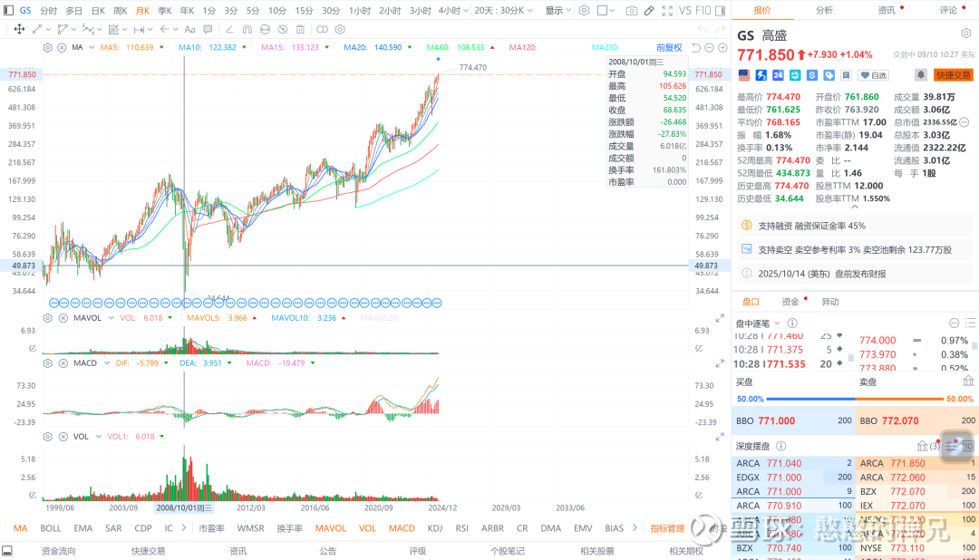Remove the MACD indicator panel

pos(63,362)
